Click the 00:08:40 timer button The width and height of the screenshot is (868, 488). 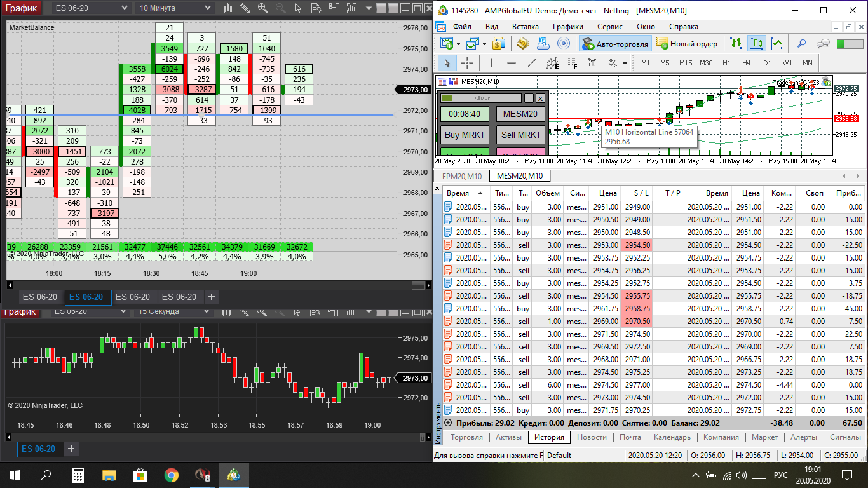point(465,114)
